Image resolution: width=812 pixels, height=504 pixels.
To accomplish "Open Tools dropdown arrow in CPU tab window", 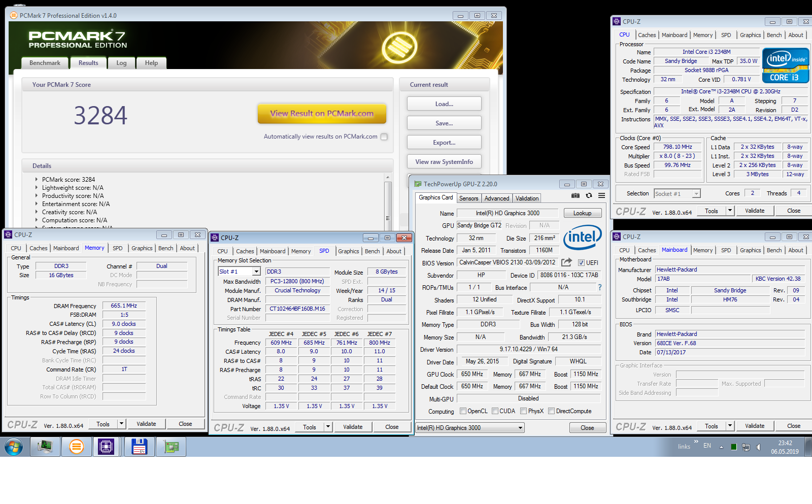I will [730, 211].
